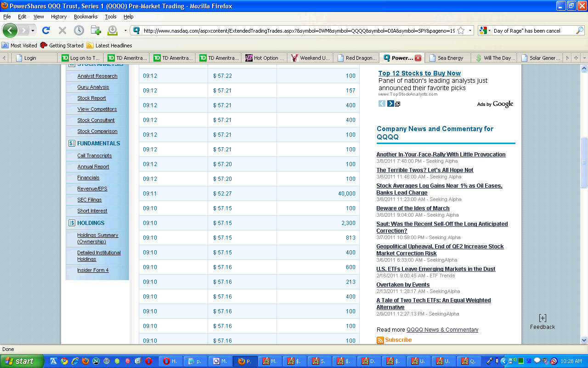Open the Google search engine selector dropdown
Screen dimensions: 588x368
click(489, 31)
